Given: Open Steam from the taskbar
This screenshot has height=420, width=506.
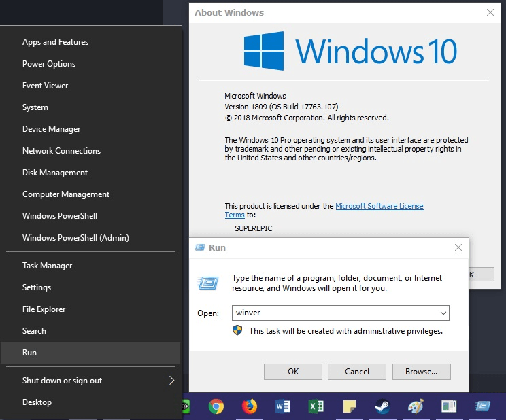Looking at the screenshot, I should tap(382, 406).
